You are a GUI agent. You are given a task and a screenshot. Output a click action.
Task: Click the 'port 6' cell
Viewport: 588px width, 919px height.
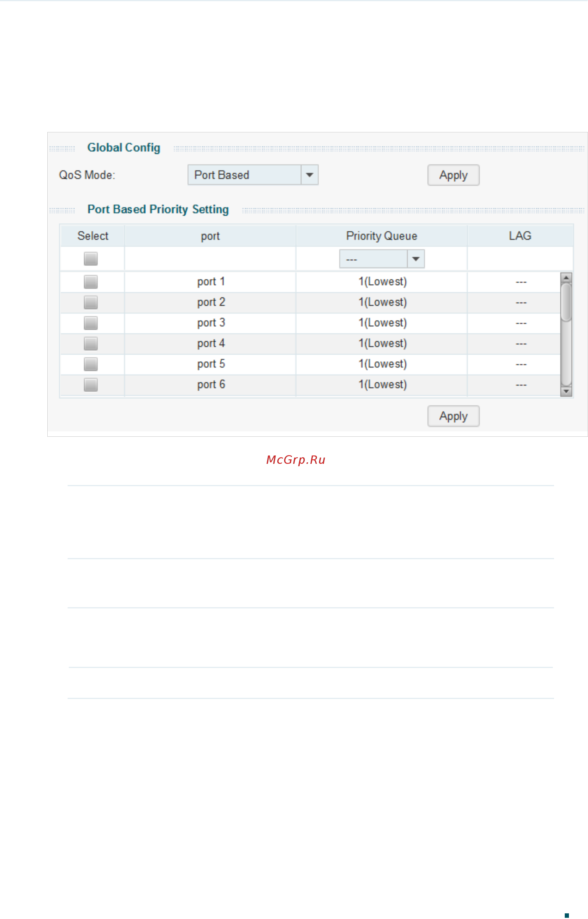pyautogui.click(x=211, y=385)
